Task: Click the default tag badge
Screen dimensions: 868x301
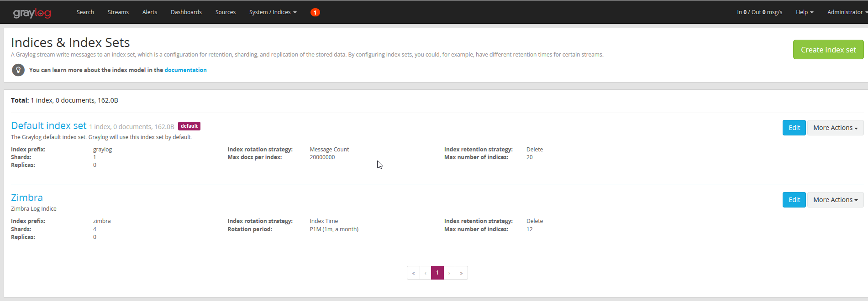Action: coord(189,126)
